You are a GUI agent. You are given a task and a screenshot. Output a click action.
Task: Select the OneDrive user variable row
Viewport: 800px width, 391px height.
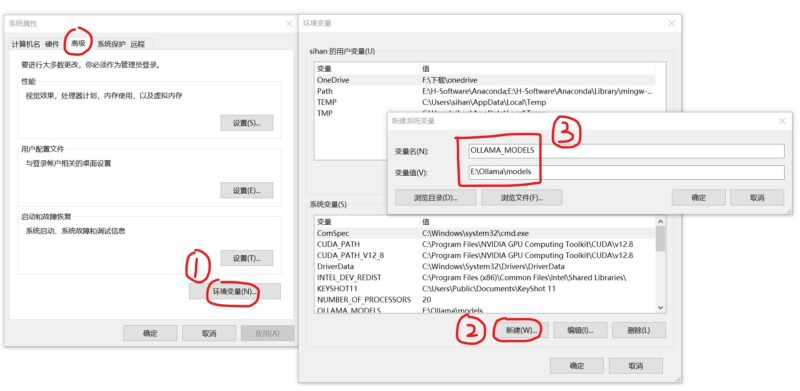(x=485, y=80)
